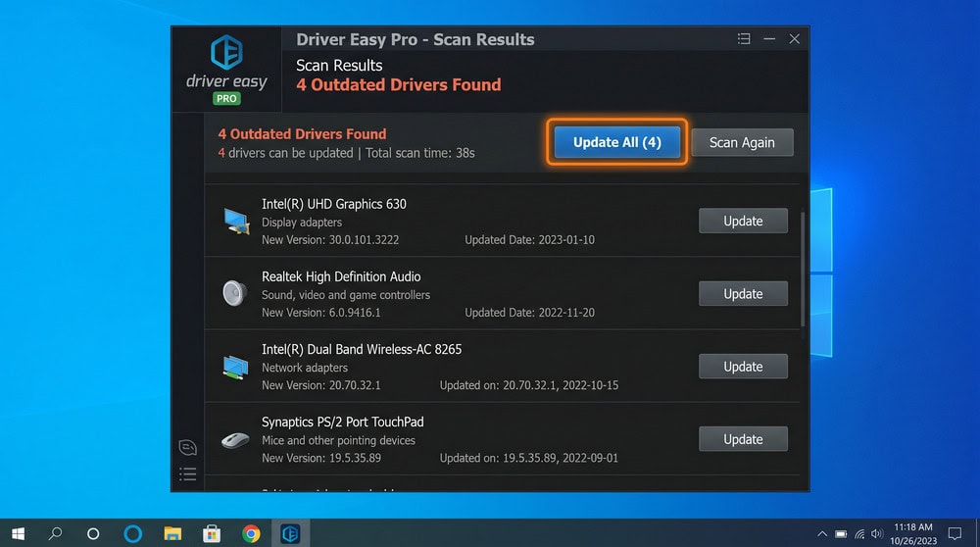This screenshot has width=980, height=547.
Task: Click the driver list vertical scrollbar
Action: pyautogui.click(x=803, y=270)
